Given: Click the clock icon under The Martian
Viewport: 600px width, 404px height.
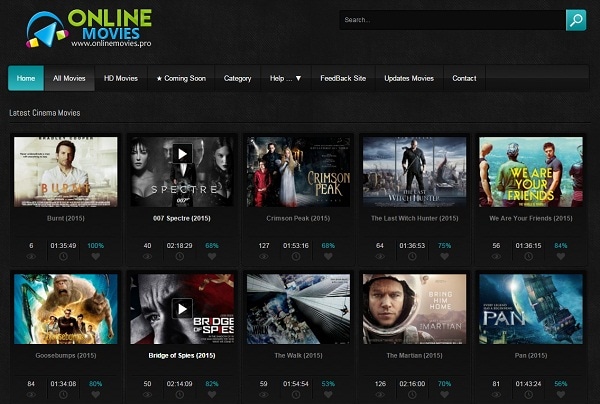Looking at the screenshot, I should point(412,394).
